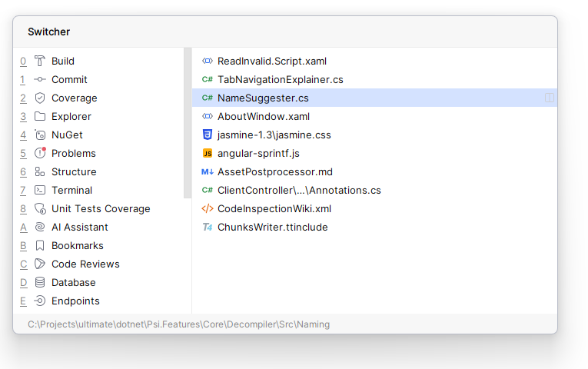Click the Database cylinder icon
The image size is (588, 369).
(40, 283)
